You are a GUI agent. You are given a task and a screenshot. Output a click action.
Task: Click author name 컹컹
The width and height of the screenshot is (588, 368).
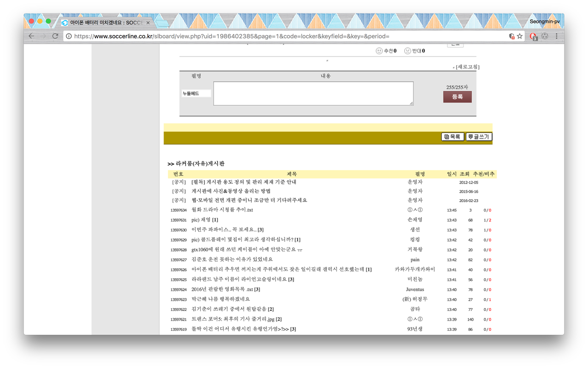click(x=415, y=240)
